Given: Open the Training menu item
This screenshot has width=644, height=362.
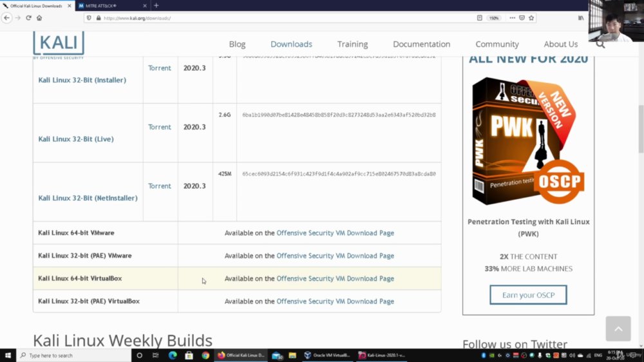Looking at the screenshot, I should 352,44.
